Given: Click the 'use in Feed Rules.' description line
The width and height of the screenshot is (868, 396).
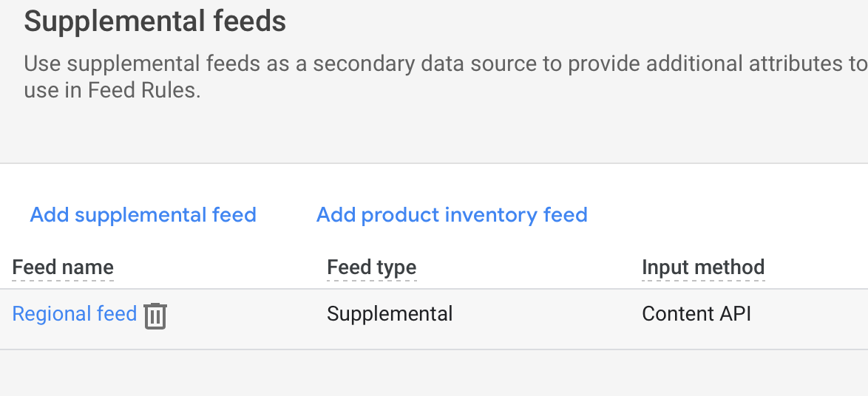Looking at the screenshot, I should pyautogui.click(x=112, y=89).
